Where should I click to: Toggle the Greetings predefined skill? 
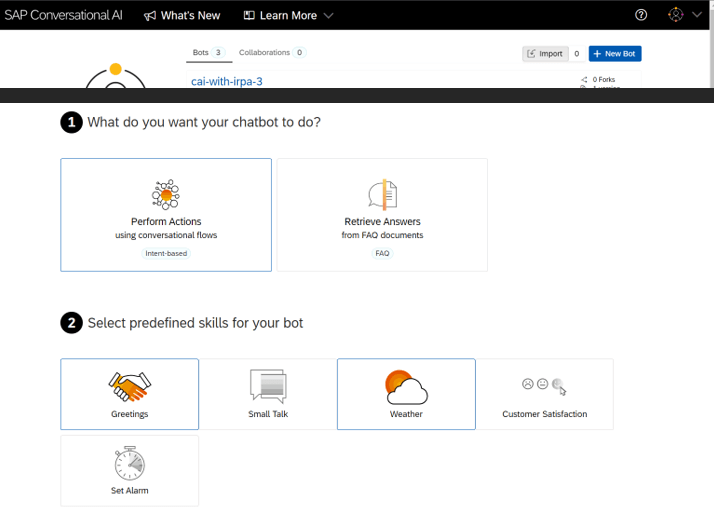pyautogui.click(x=129, y=394)
